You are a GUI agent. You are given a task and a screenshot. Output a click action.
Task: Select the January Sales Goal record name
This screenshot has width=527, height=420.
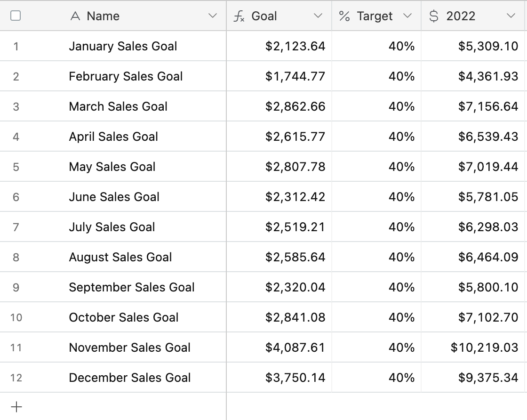[123, 46]
